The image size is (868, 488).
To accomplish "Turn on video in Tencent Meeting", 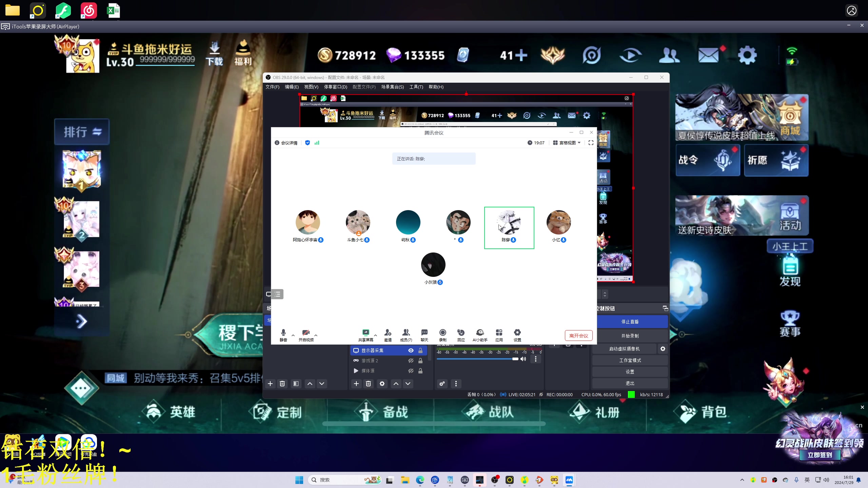I will [x=306, y=335].
